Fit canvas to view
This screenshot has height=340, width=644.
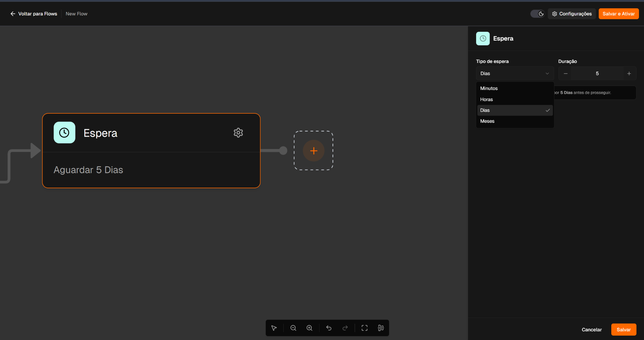coord(364,328)
